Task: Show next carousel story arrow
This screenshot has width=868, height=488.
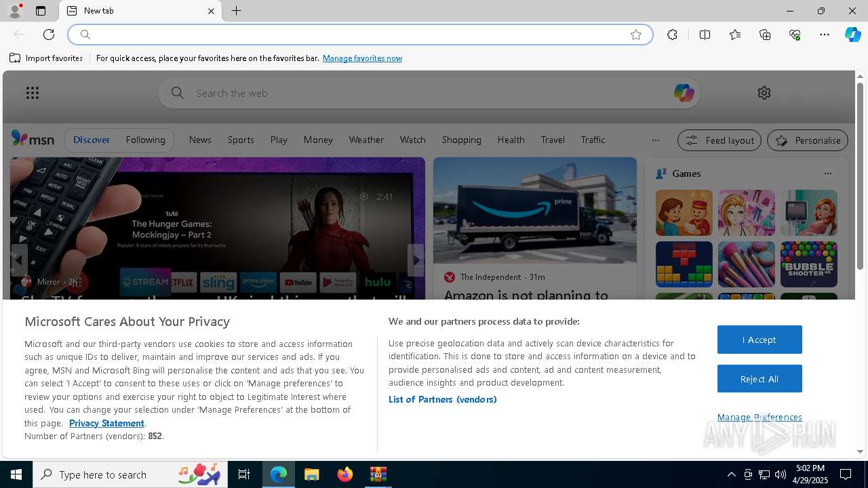Action: coord(416,260)
